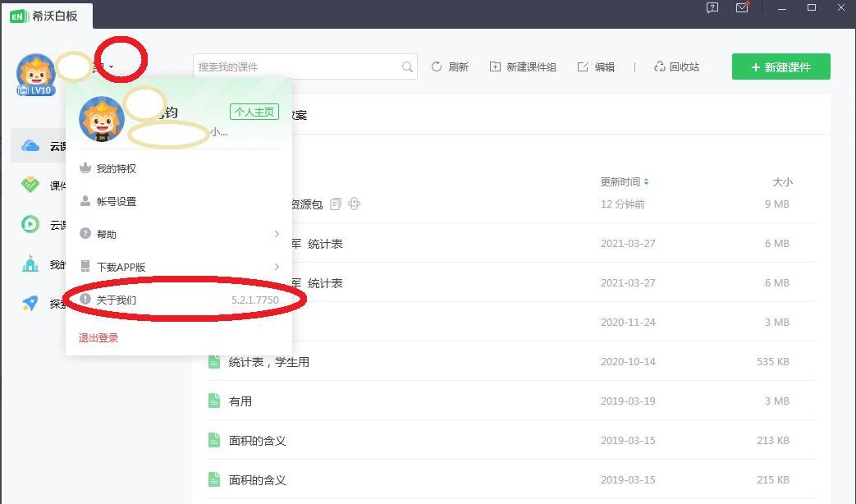The height and width of the screenshot is (504, 856).
Task: Click 退出登录 to log out
Action: (x=98, y=337)
